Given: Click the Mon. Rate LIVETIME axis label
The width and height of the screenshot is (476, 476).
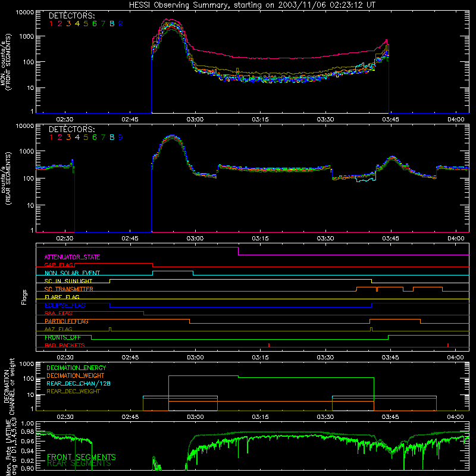Looking at the screenshot, I should (x=10, y=448).
